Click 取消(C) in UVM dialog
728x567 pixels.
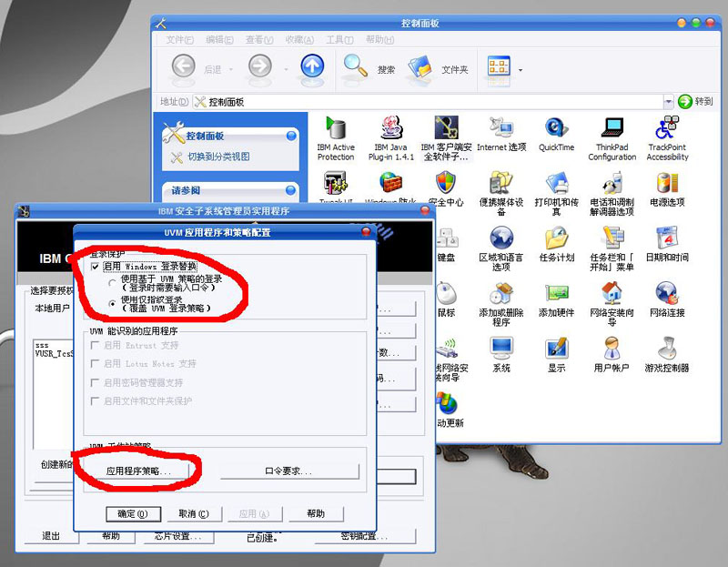(194, 514)
